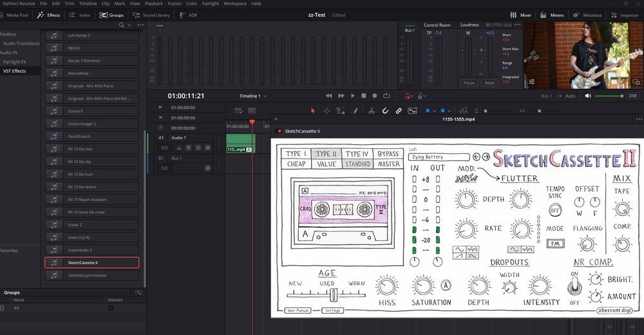The image size is (644, 335).
Task: Click the blue flag marker icon
Action: [x=427, y=111]
